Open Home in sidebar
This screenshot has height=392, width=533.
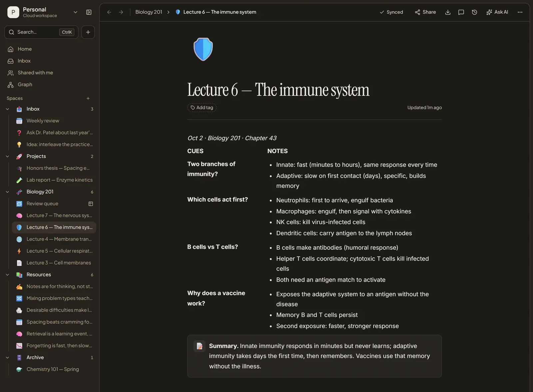click(50, 49)
